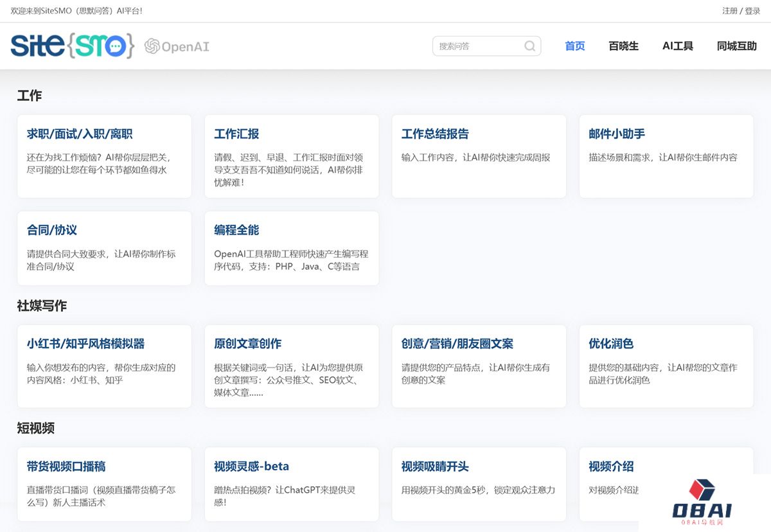Click the OpenAI logo in header
This screenshot has height=532, width=771.
[x=177, y=46]
